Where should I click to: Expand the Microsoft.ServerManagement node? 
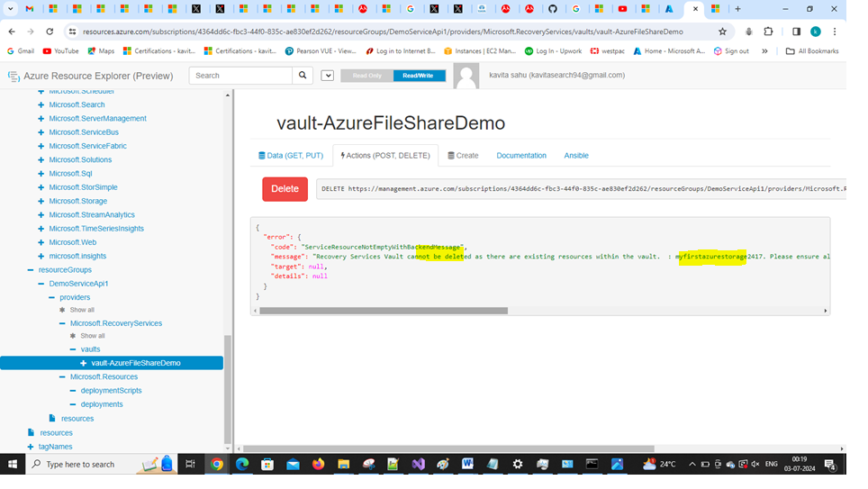tap(41, 119)
